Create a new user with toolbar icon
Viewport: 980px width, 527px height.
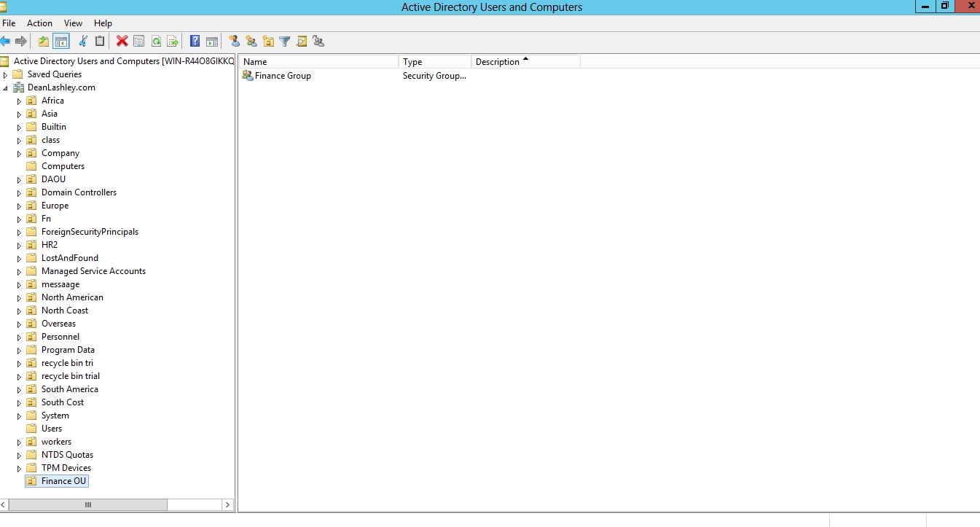tap(234, 42)
